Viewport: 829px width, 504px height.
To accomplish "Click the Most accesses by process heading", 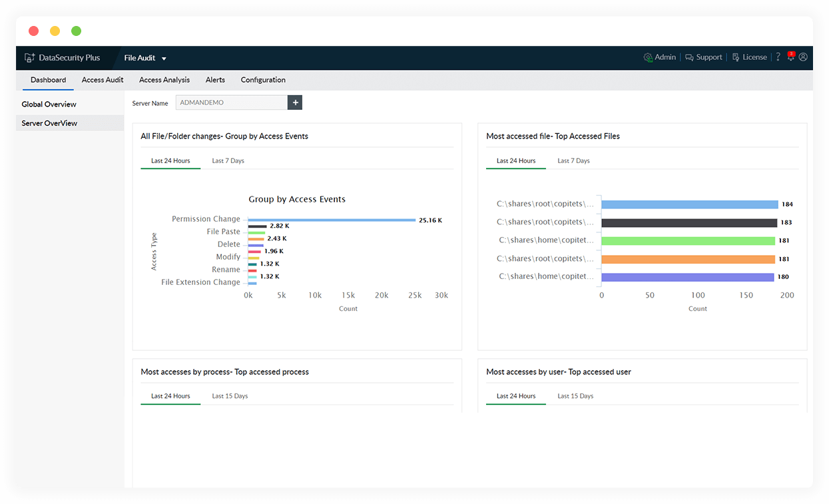I will coord(224,372).
